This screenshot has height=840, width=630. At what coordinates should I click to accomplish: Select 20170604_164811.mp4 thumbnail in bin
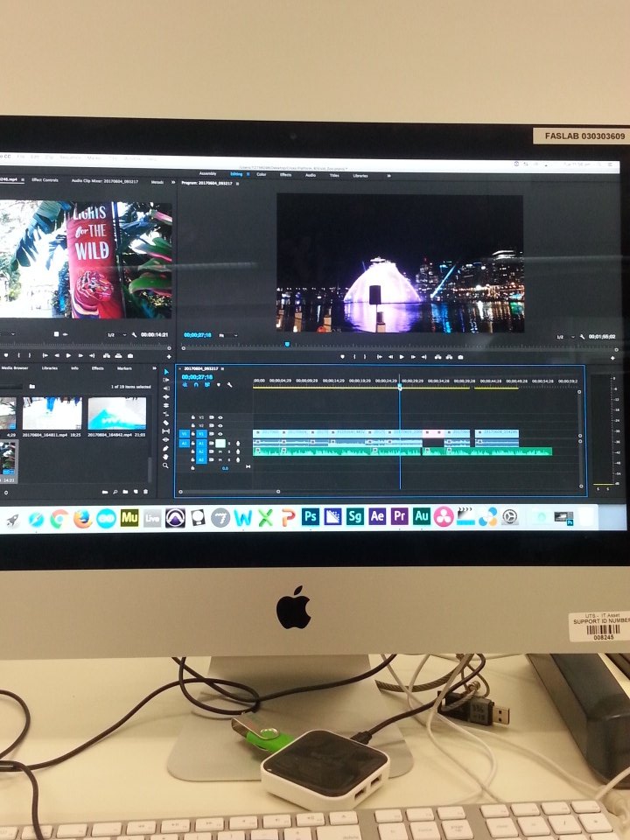coord(52,414)
